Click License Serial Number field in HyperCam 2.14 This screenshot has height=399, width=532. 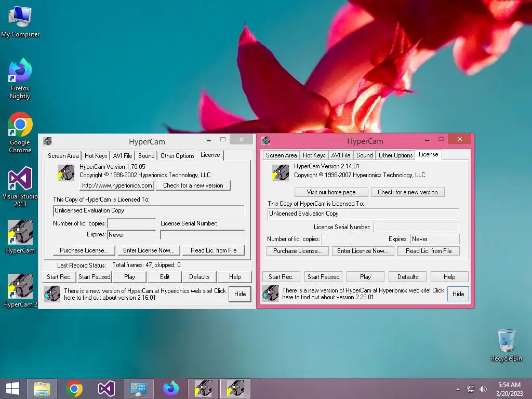(416, 227)
